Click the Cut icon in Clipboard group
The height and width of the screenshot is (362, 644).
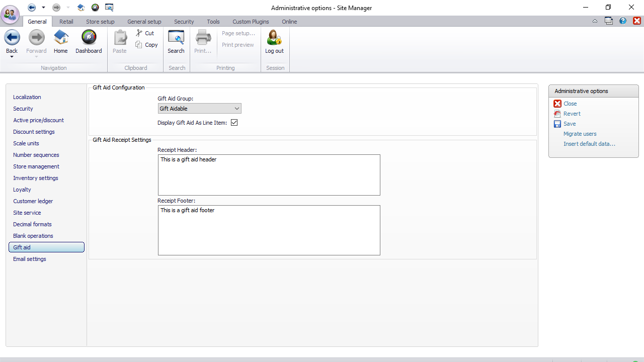click(x=139, y=33)
